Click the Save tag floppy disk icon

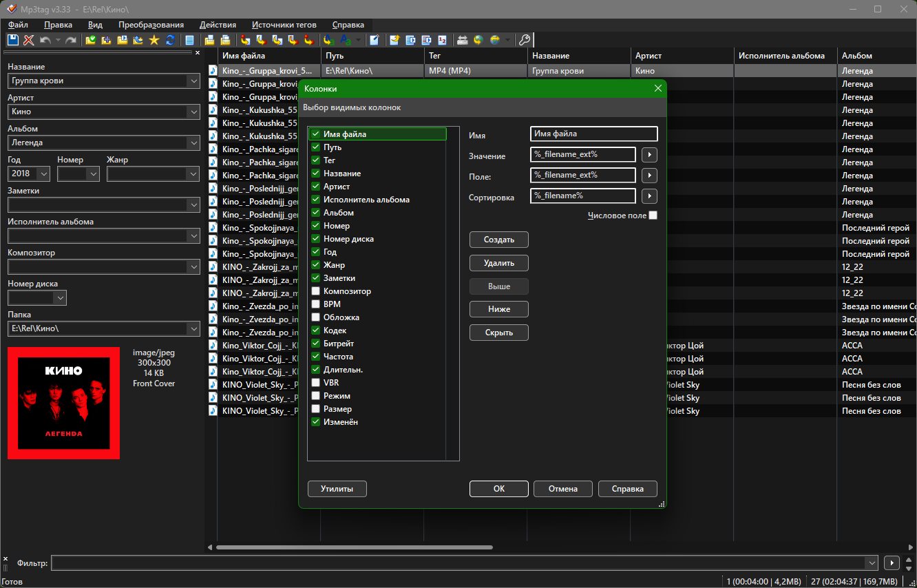pos(13,40)
